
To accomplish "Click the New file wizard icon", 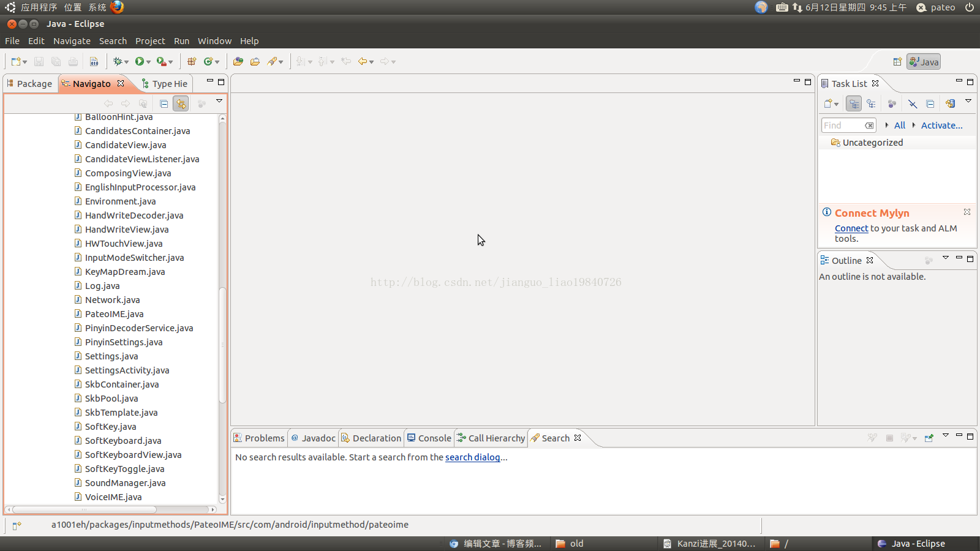I will (16, 61).
